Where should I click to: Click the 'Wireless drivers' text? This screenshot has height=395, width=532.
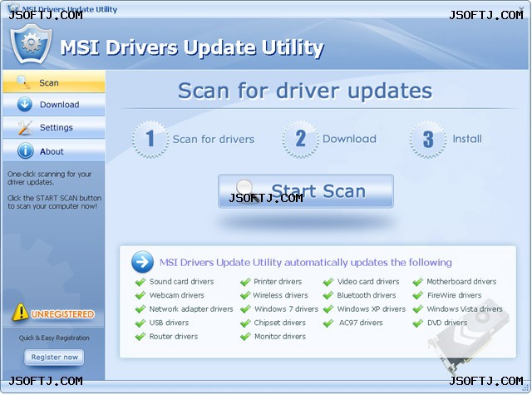click(280, 295)
